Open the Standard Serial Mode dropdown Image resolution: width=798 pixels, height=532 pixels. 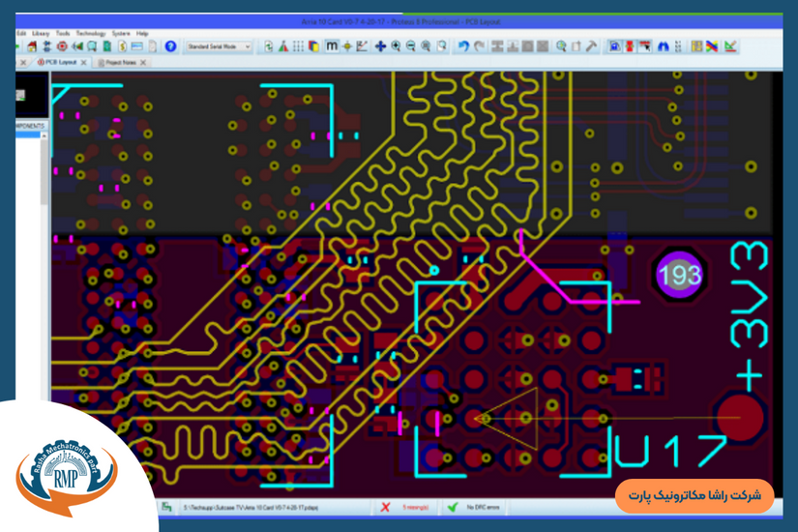(x=219, y=45)
